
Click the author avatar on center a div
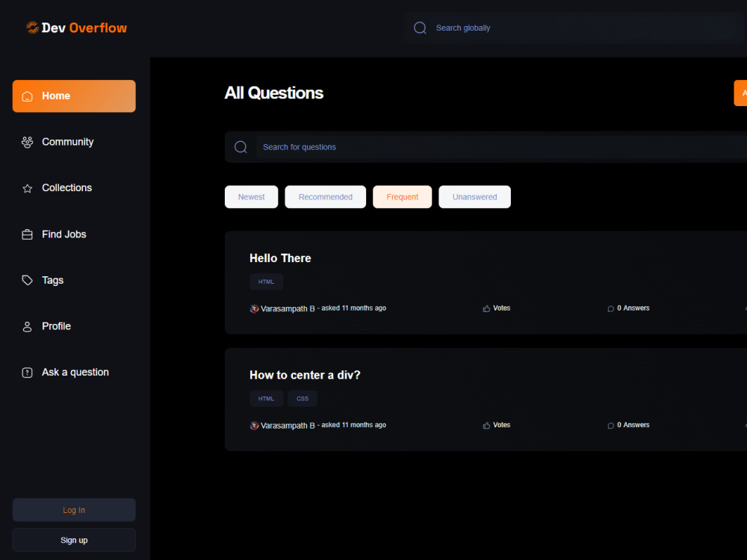pos(255,426)
